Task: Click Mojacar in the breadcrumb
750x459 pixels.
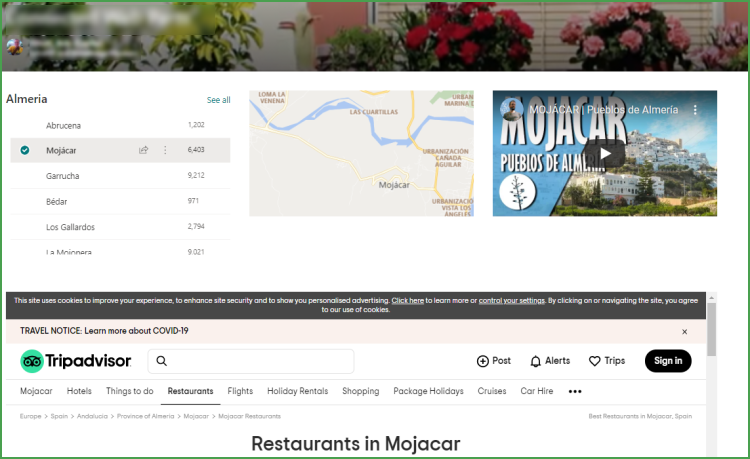Action: coord(196,416)
